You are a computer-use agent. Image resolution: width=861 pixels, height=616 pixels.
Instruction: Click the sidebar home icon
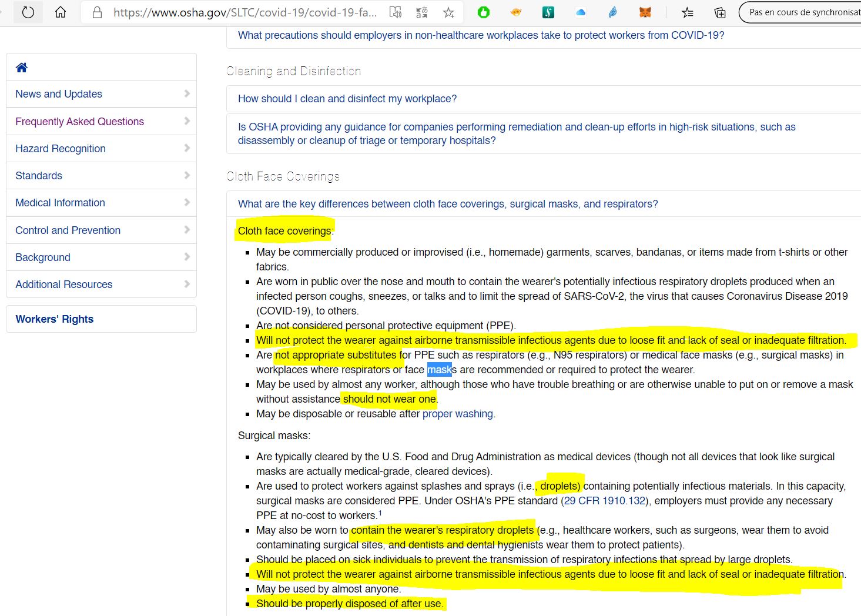pos(22,68)
